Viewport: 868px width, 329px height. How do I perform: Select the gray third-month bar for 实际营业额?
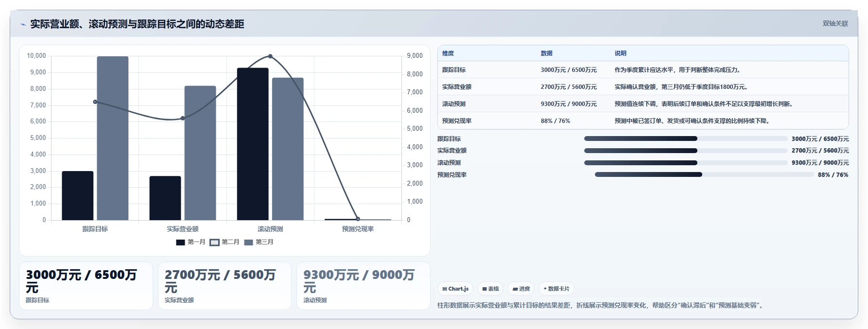click(200, 153)
